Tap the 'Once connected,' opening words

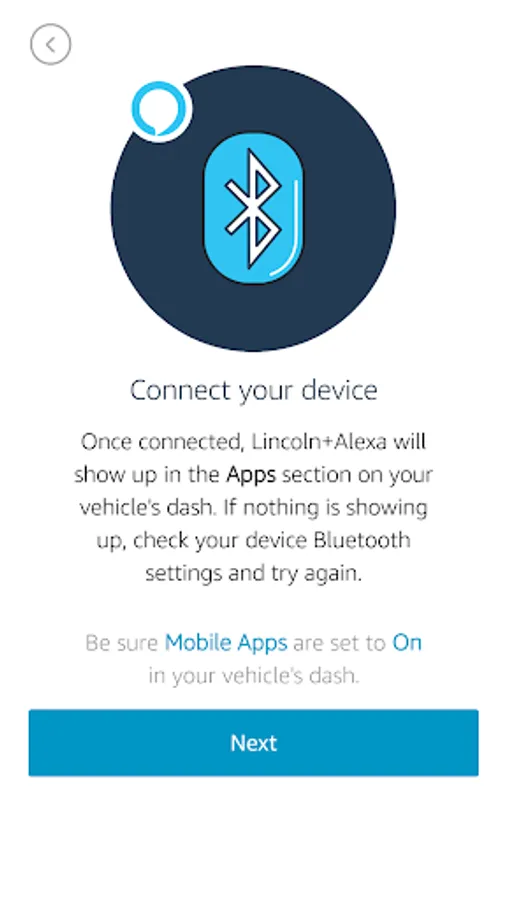155,442
